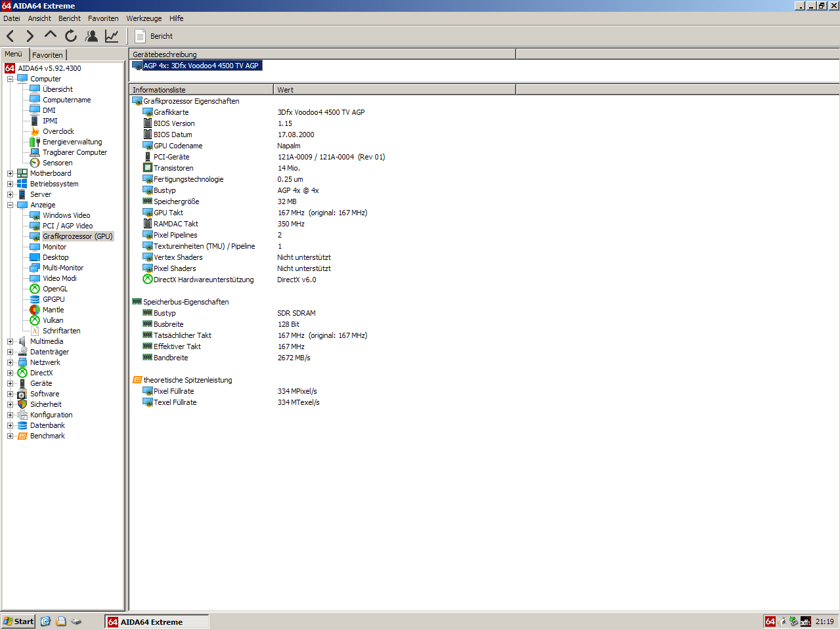Open the user profile toolbar icon

[92, 36]
